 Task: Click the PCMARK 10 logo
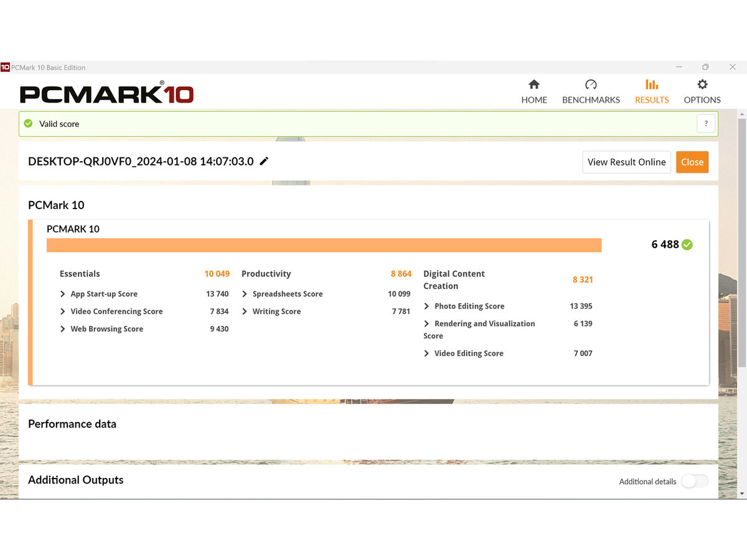coord(106,93)
